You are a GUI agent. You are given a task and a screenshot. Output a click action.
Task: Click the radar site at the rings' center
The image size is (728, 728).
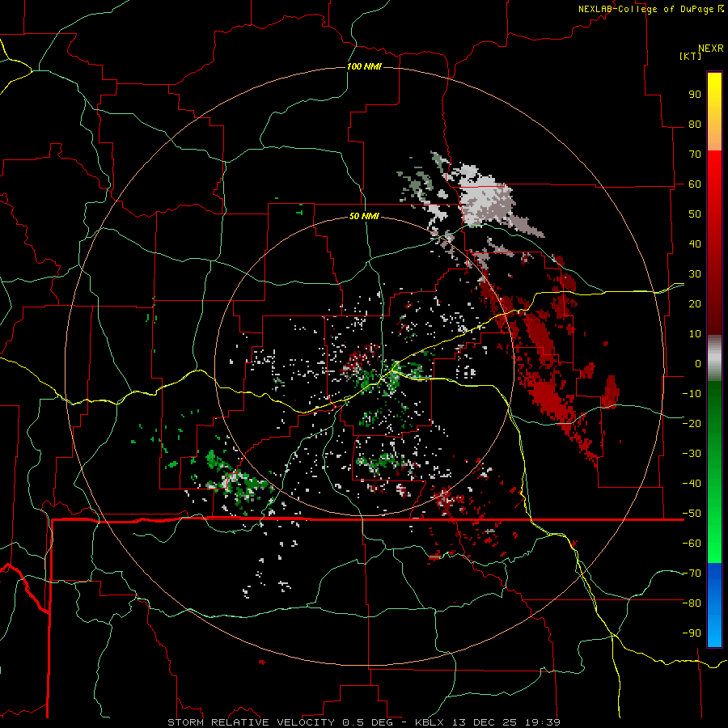coord(365,366)
